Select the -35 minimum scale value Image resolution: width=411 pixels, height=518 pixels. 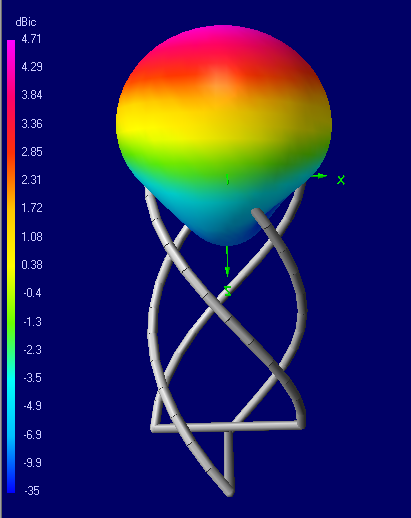tap(32, 491)
